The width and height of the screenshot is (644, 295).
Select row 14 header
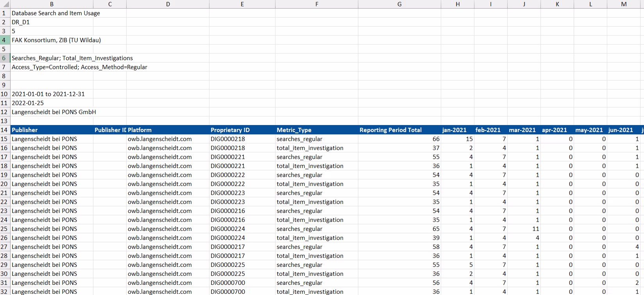tap(5, 130)
